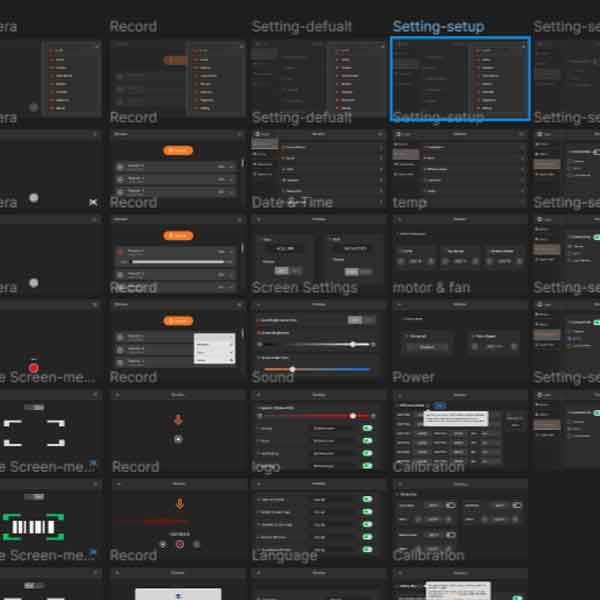Select the white scan-corner brackets graphic
This screenshot has height=600, width=600.
tap(34, 433)
